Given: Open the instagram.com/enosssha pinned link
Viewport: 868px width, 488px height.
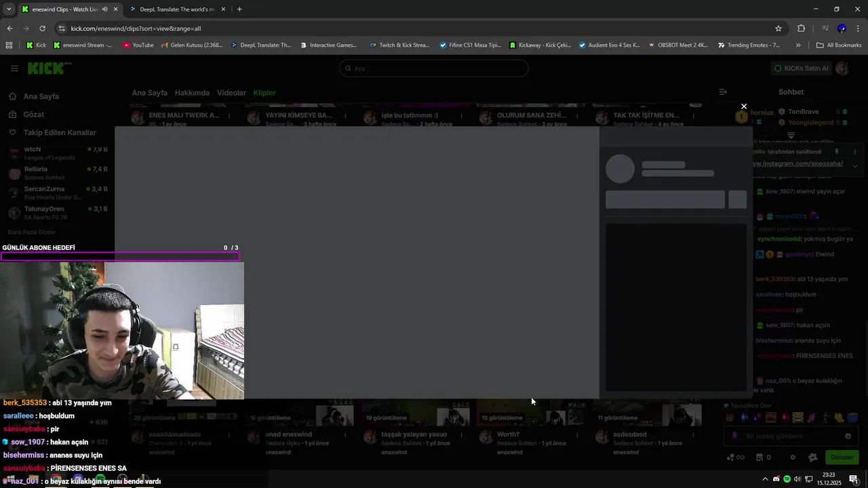Looking at the screenshot, I should pyautogui.click(x=798, y=164).
